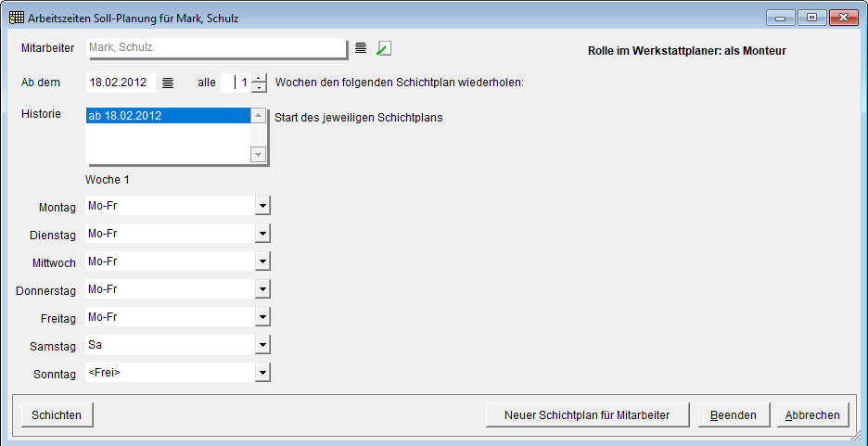Click the weeks interval number field
The image size is (868, 446).
tap(236, 83)
